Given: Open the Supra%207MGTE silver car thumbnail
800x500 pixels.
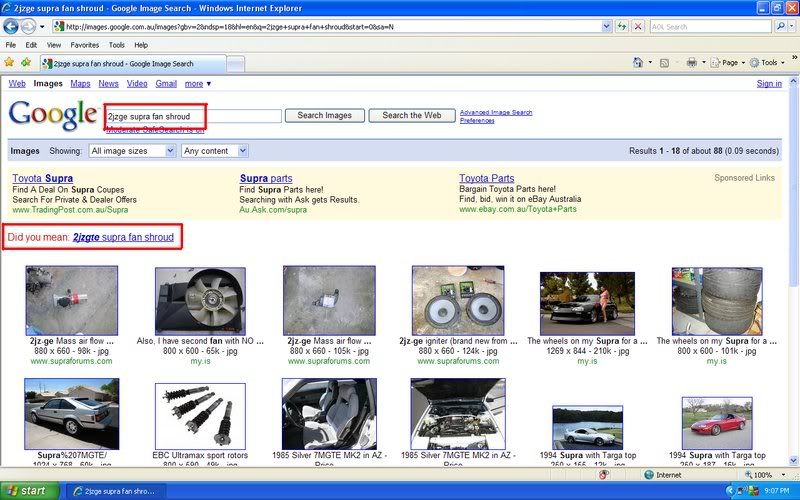Looking at the screenshot, I should coord(71,414).
